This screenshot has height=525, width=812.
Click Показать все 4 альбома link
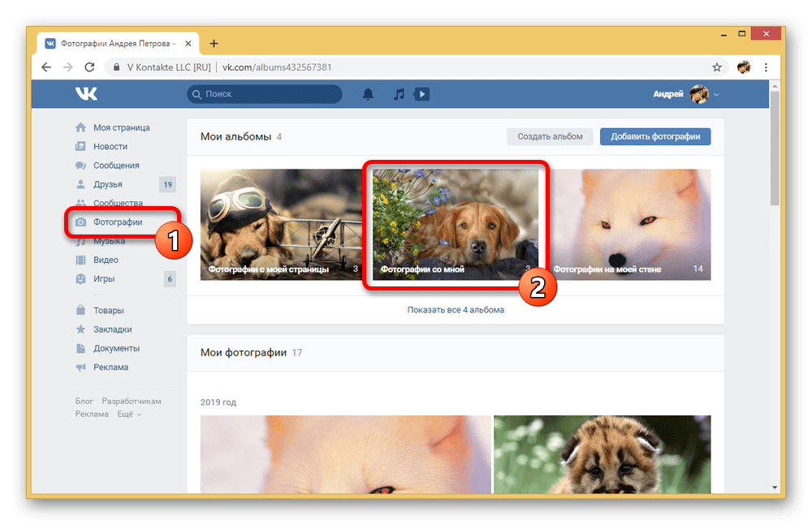click(x=456, y=310)
